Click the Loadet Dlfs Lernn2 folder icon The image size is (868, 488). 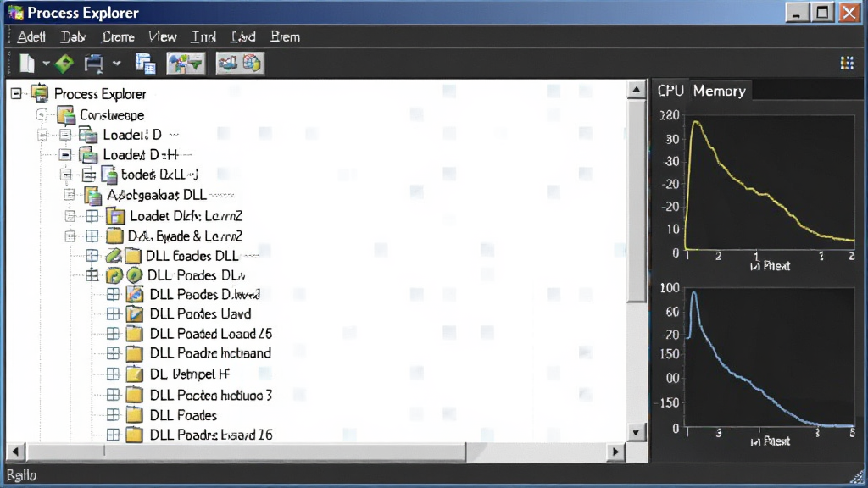115,216
